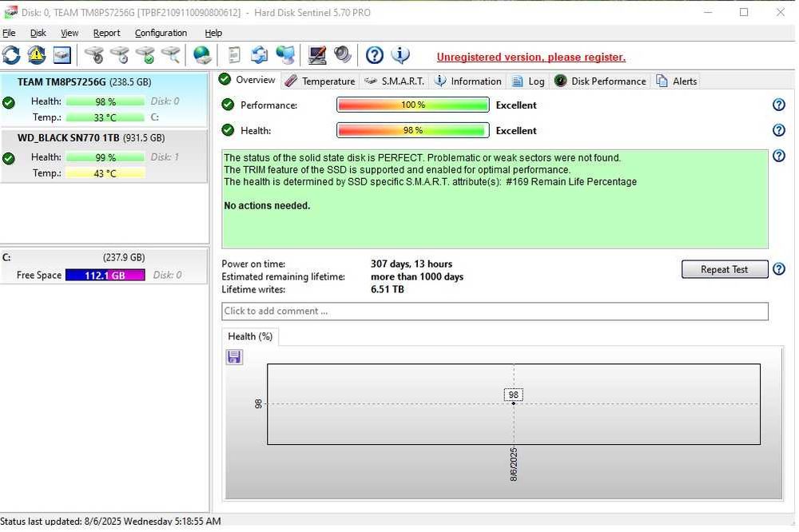The width and height of the screenshot is (799, 532).
Task: Open the Help question mark toolbar icon
Action: pyautogui.click(x=375, y=55)
